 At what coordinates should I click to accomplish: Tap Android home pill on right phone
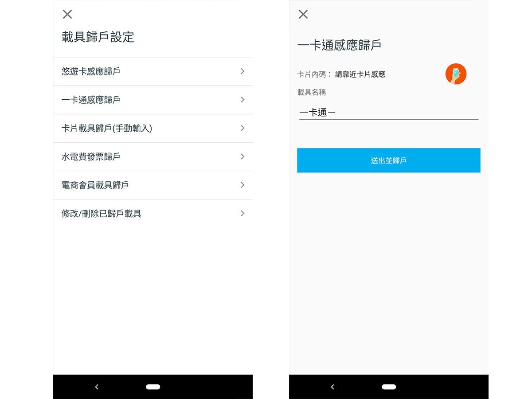pyautogui.click(x=389, y=387)
